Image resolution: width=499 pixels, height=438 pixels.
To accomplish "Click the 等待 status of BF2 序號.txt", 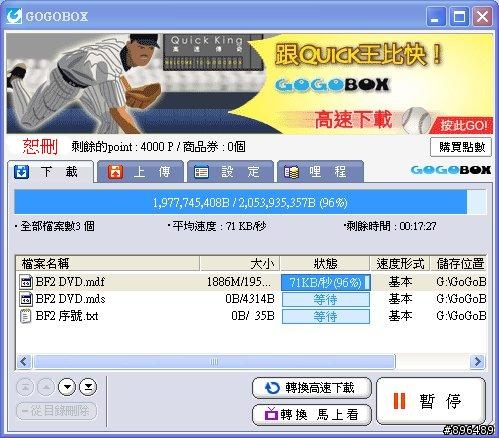I will [x=326, y=316].
